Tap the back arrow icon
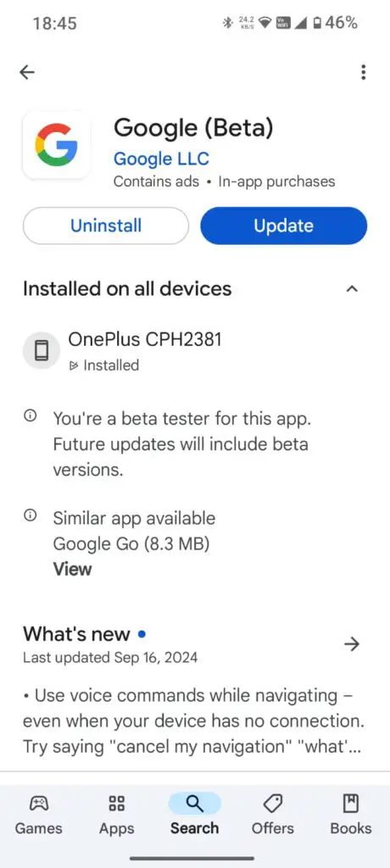 point(26,72)
